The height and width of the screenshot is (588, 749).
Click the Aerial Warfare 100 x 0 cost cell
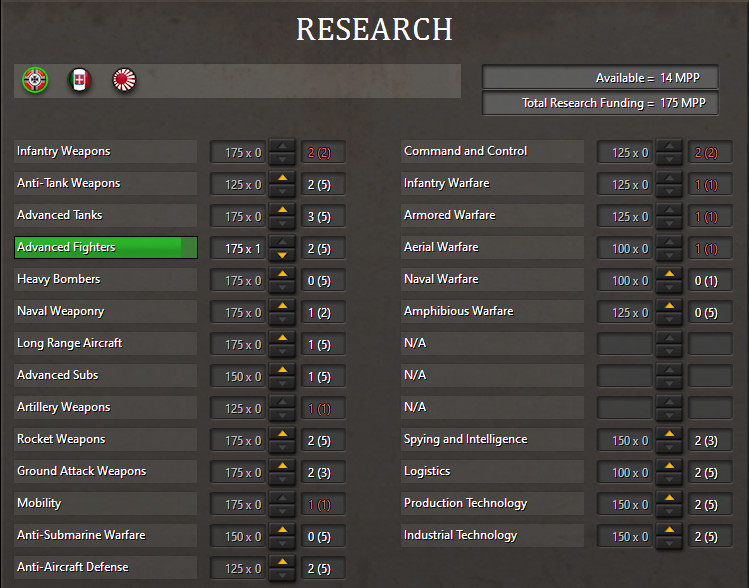625,248
